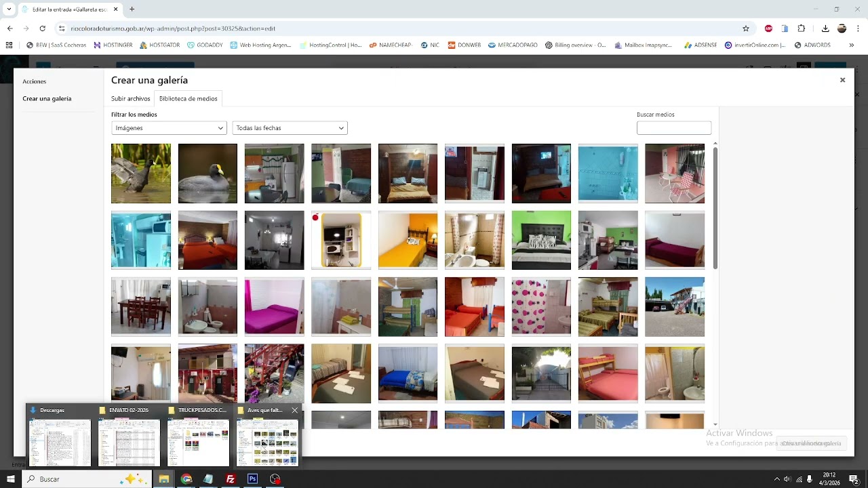The height and width of the screenshot is (488, 868).
Task: Click the media library scroll-down arrow
Action: point(715,424)
